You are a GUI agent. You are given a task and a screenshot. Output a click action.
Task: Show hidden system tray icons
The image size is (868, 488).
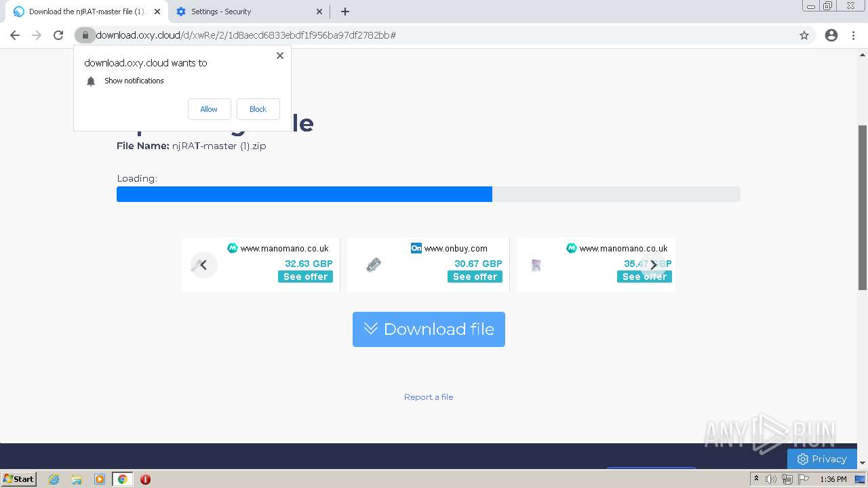[757, 479]
